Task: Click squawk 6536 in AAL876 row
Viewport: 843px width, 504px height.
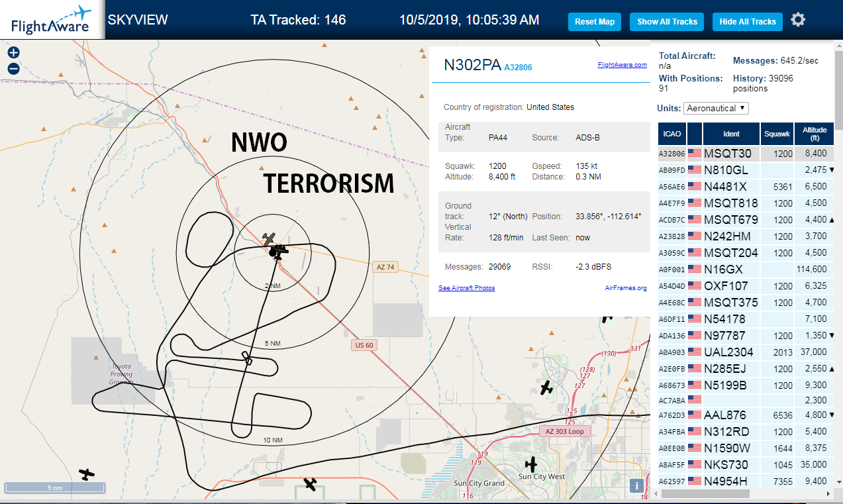Action: [x=783, y=415]
